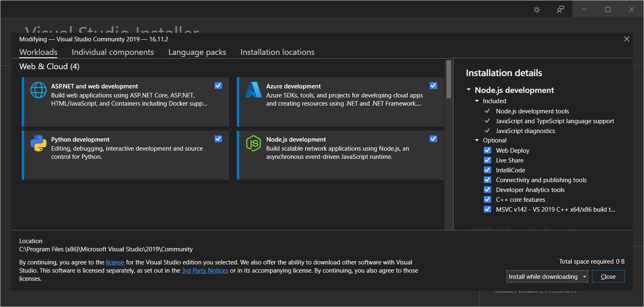Switch to the Workloads tab
Screen dimensions: 644x307
[39, 52]
